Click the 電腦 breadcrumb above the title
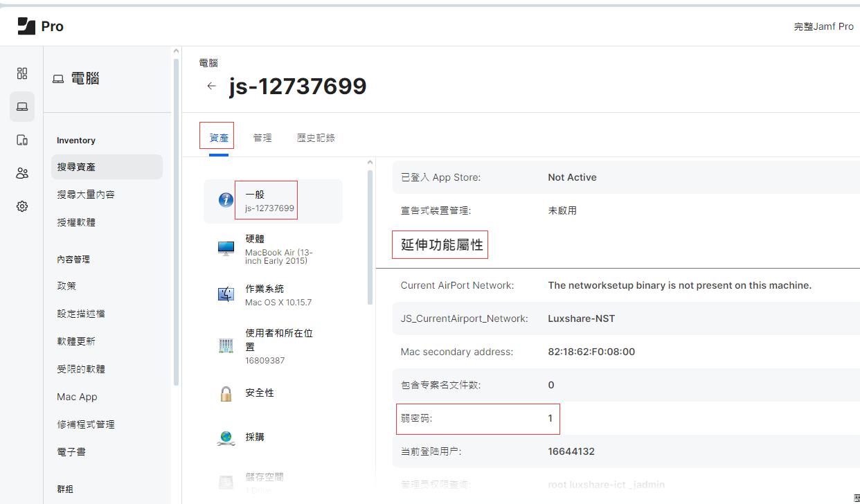The height and width of the screenshot is (504, 860). pyautogui.click(x=208, y=63)
